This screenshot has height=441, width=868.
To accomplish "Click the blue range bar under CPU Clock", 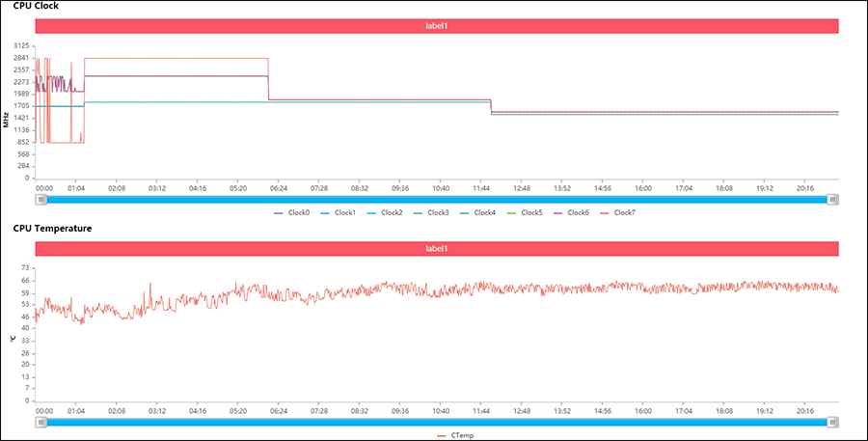I will [x=437, y=200].
